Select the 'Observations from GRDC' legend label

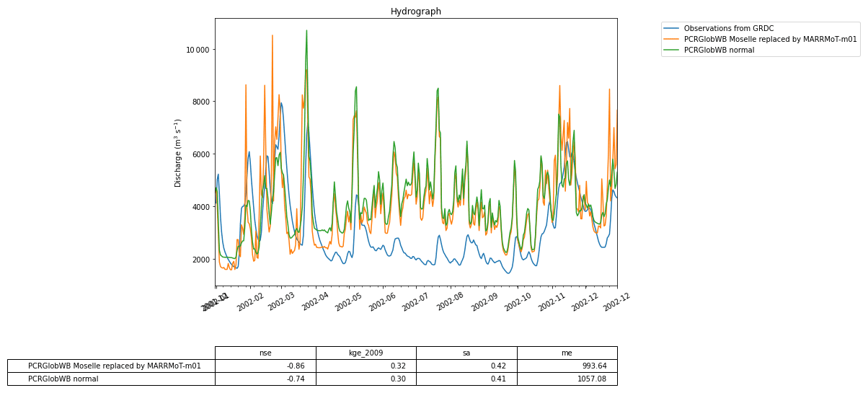tap(728, 29)
